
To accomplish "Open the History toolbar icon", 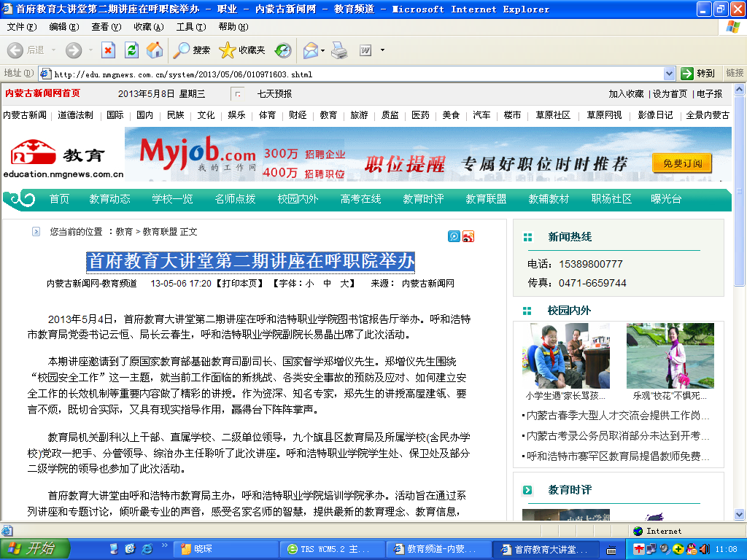I will [283, 50].
